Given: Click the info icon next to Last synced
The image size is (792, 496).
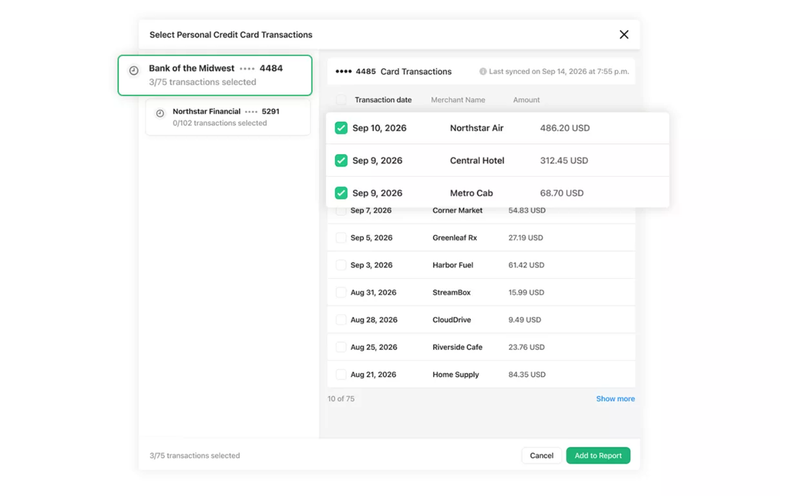Looking at the screenshot, I should [483, 72].
